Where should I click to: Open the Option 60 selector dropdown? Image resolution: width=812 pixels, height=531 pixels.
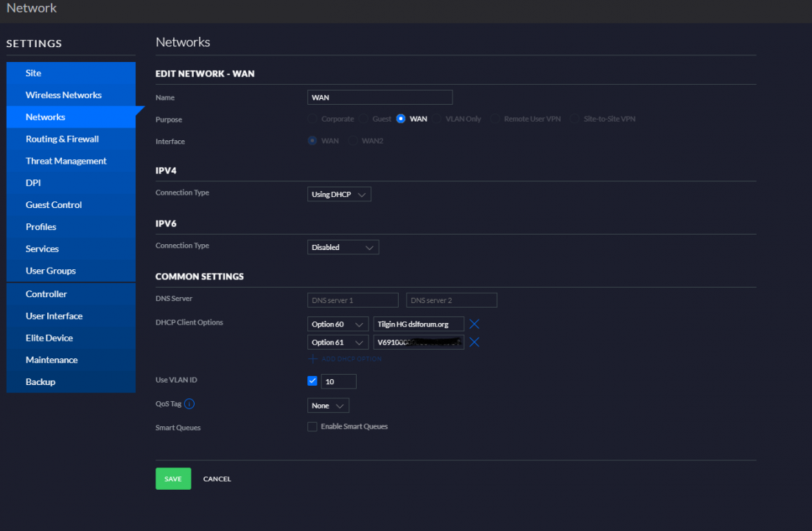pyautogui.click(x=337, y=324)
